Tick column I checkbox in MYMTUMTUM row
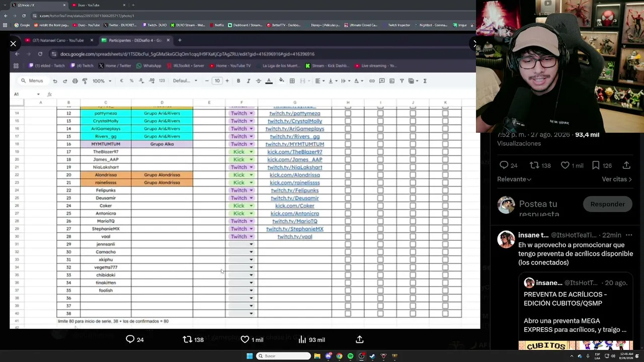The width and height of the screenshot is (644, 362). pyautogui.click(x=380, y=144)
